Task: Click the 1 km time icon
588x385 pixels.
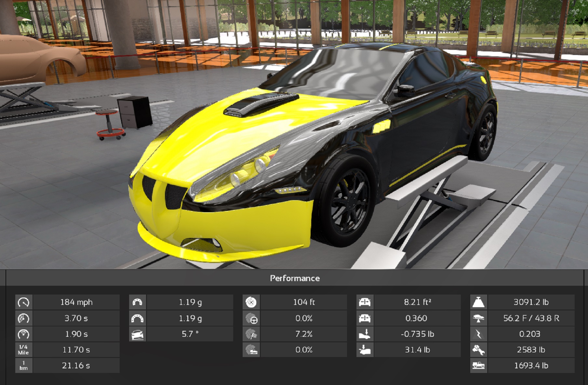Action: (24, 365)
